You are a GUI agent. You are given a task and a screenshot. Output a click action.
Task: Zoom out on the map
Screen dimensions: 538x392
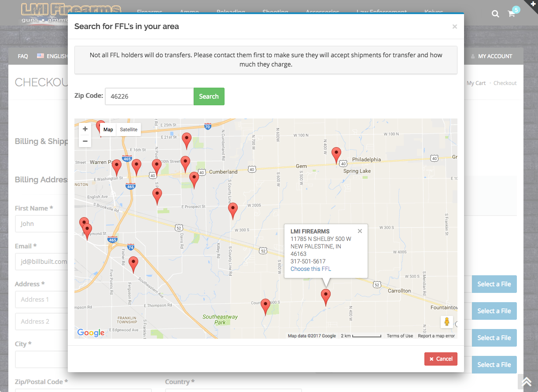85,141
